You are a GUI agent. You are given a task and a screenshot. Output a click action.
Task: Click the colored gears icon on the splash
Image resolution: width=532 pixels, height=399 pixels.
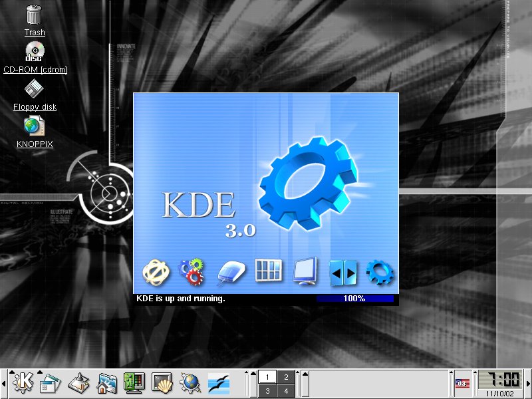coord(192,271)
